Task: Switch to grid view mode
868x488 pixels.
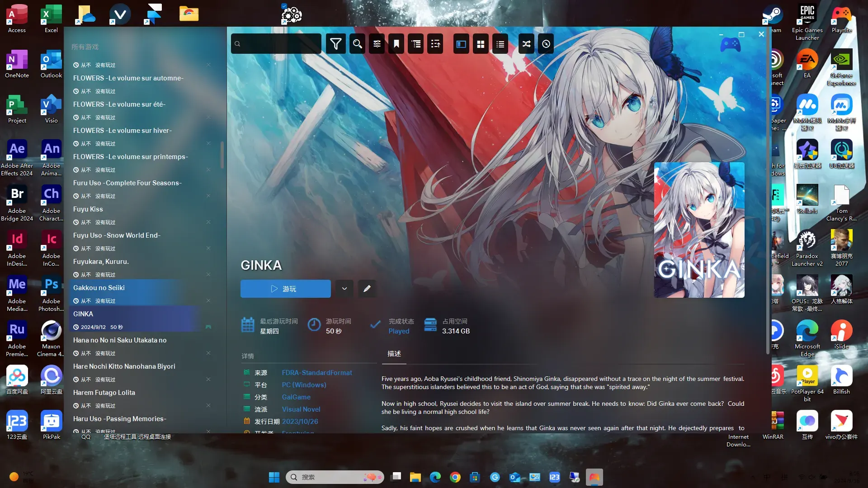Action: pyautogui.click(x=481, y=44)
